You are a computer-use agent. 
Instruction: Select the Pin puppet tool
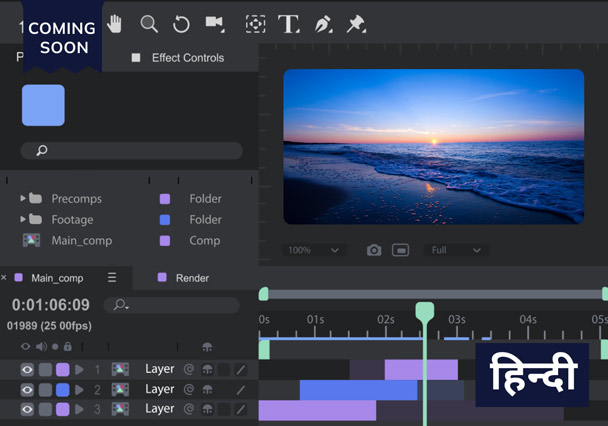pyautogui.click(x=356, y=24)
